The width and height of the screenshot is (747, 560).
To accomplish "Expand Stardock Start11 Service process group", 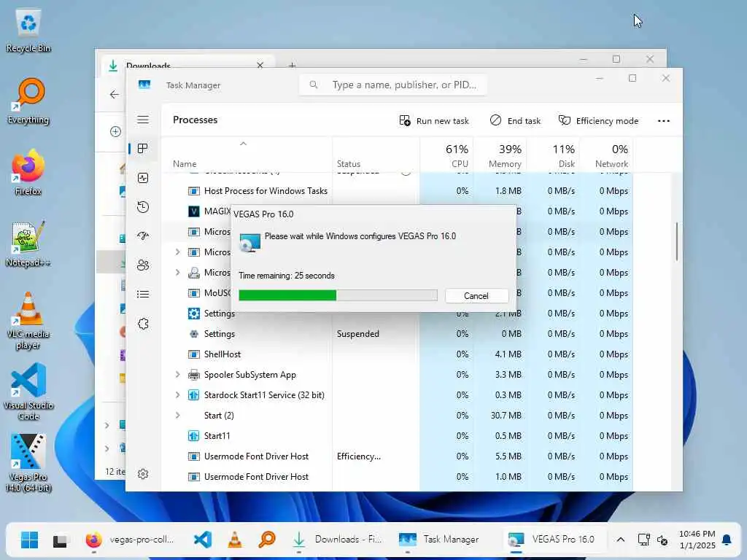I will click(177, 395).
